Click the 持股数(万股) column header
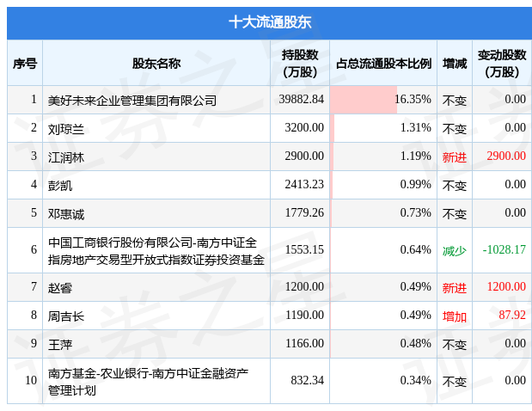Viewport: 532px width, 411px height. tap(299, 63)
